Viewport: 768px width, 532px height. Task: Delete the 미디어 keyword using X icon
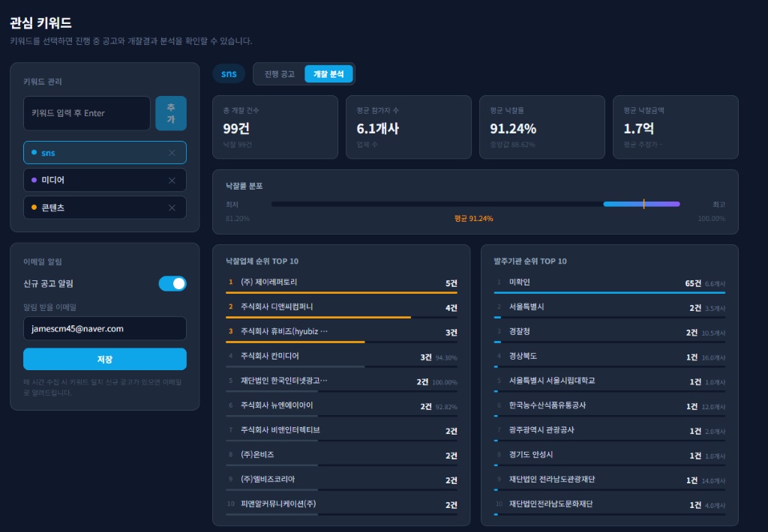[172, 181]
